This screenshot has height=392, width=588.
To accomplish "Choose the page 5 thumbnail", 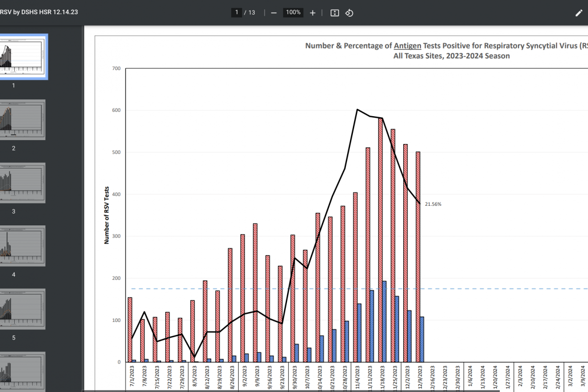I will point(23,309).
